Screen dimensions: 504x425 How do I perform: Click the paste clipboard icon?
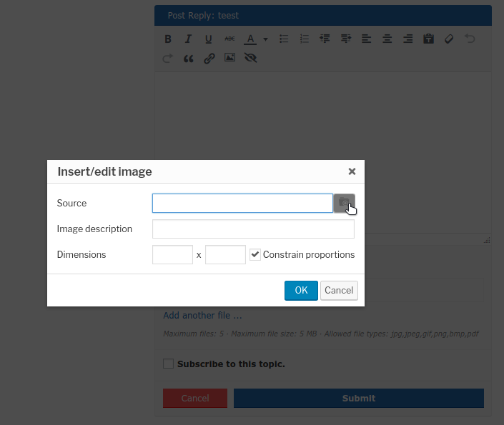(x=428, y=39)
